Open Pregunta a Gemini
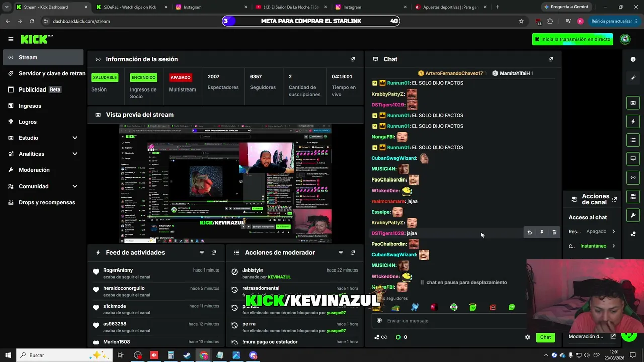 click(x=565, y=7)
